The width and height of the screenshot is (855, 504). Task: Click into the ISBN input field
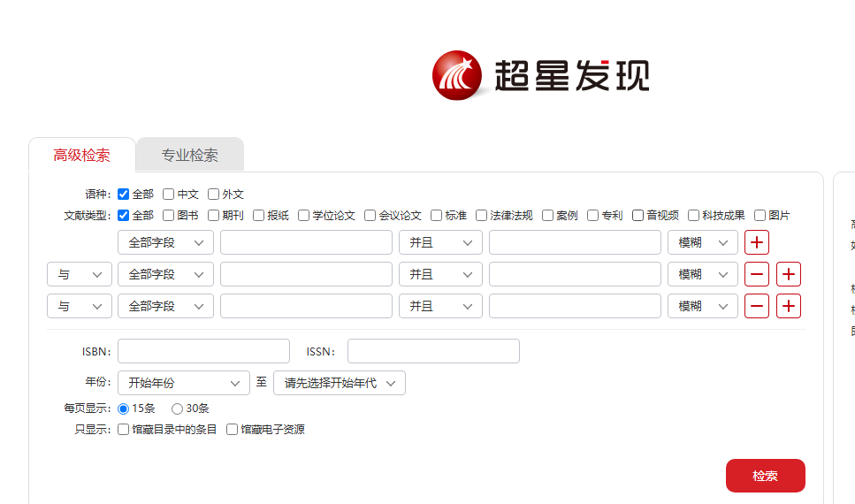(203, 351)
